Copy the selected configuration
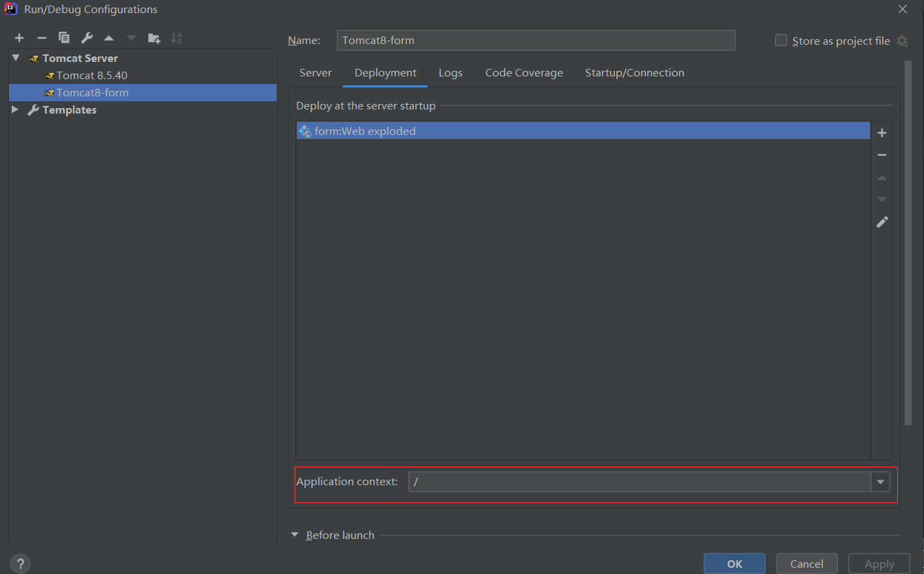 tap(64, 38)
